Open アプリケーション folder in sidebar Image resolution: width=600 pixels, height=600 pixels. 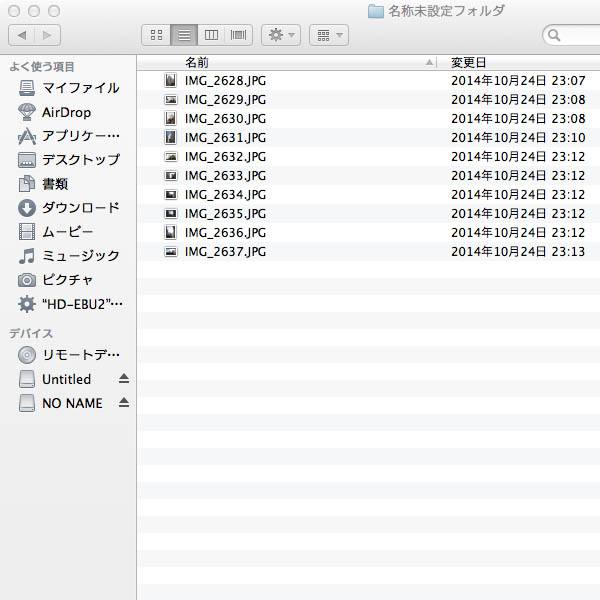tap(80, 136)
